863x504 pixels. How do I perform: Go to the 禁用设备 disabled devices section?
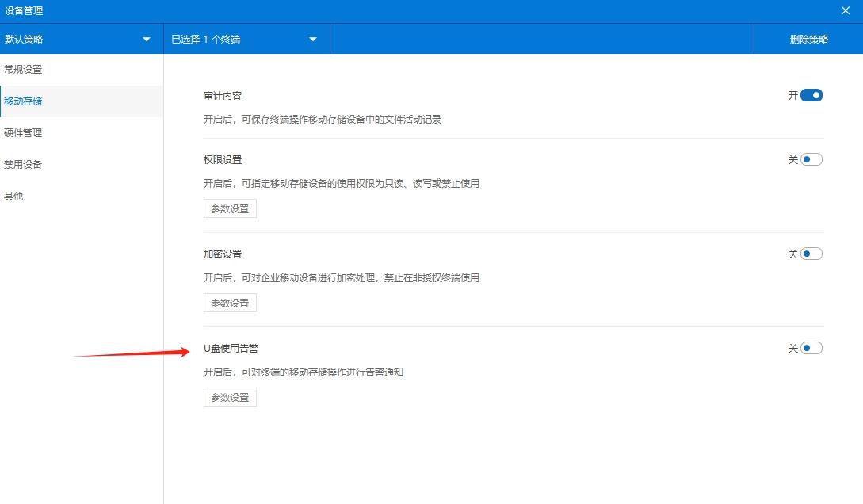coord(24,164)
